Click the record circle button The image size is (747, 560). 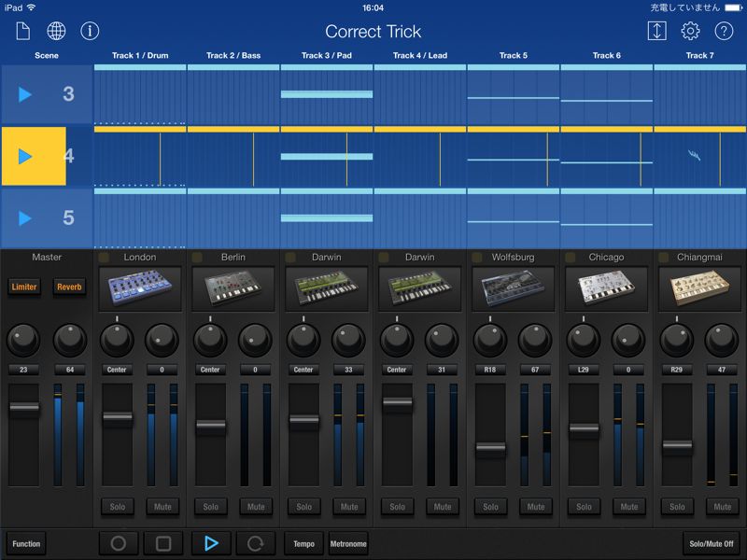click(119, 543)
